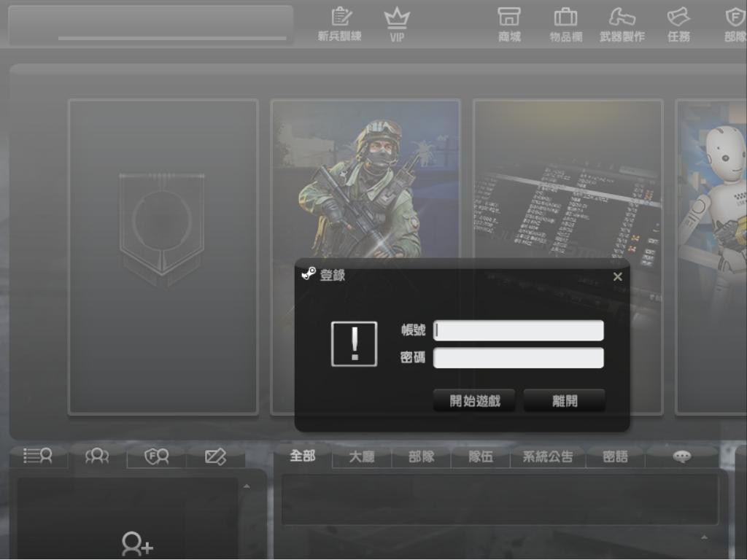Select the friends list tab icon

(x=38, y=456)
